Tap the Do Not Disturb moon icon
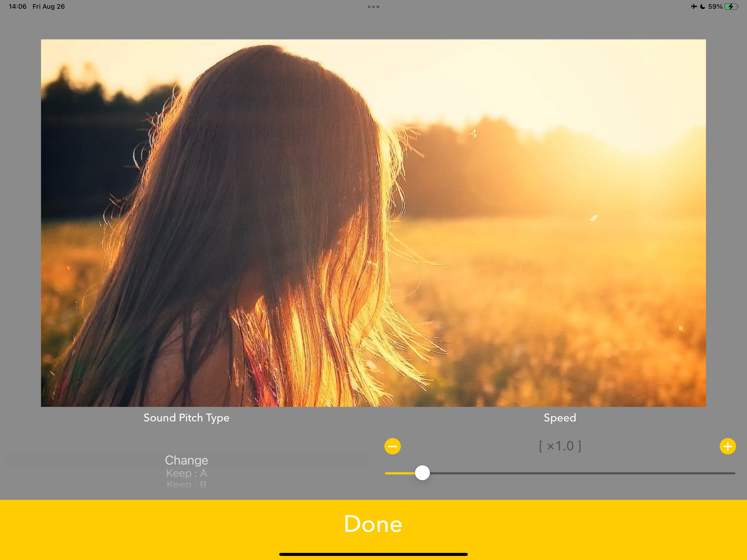Screen dimensions: 747x560 click(x=702, y=6)
